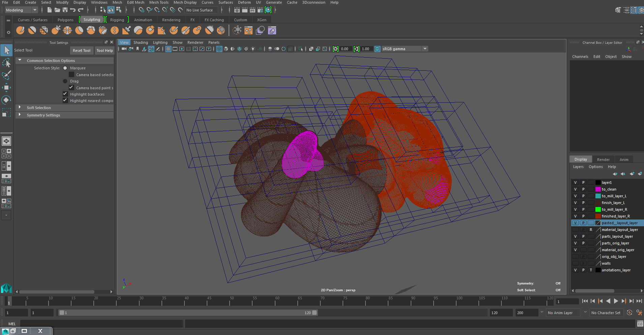This screenshot has height=335, width=644.
Task: Switch to the Rigging shelf tab
Action: pyautogui.click(x=117, y=20)
